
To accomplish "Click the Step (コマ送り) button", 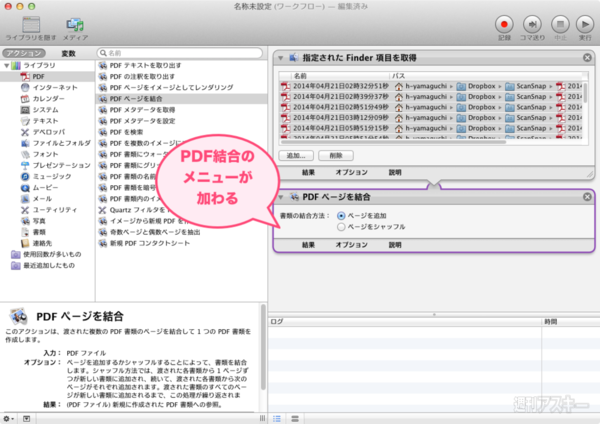I will pos(532,24).
